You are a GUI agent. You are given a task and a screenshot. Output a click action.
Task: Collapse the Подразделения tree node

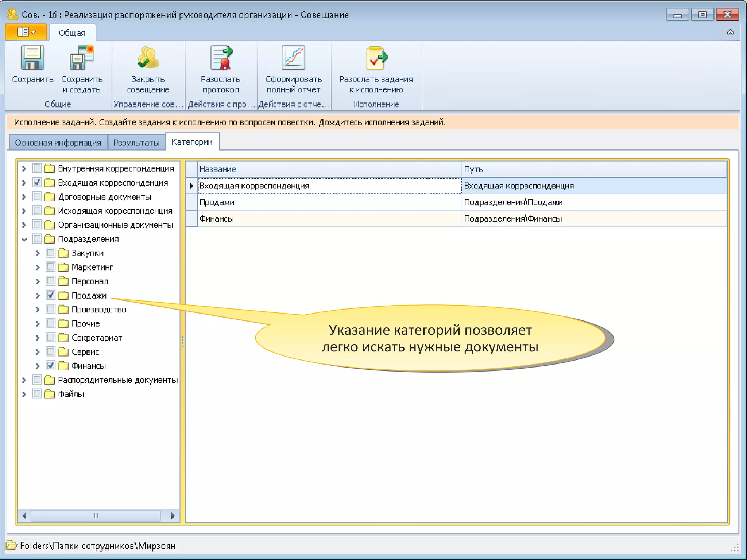pyautogui.click(x=24, y=239)
